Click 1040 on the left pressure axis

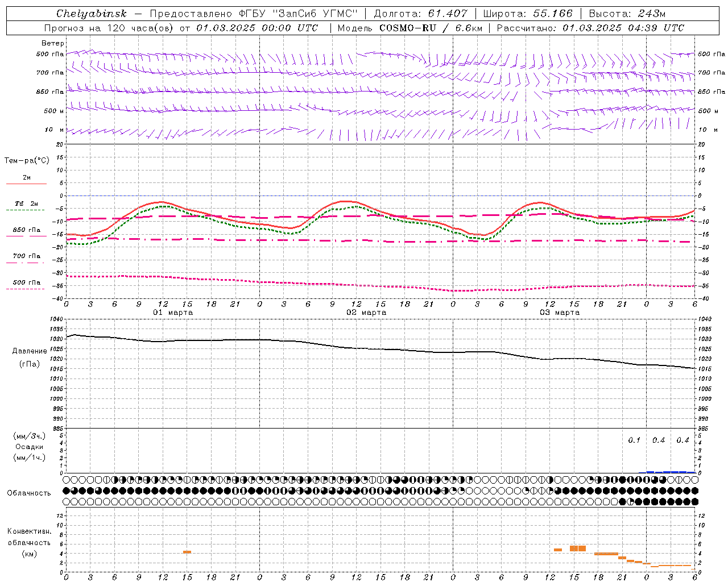tap(57, 319)
